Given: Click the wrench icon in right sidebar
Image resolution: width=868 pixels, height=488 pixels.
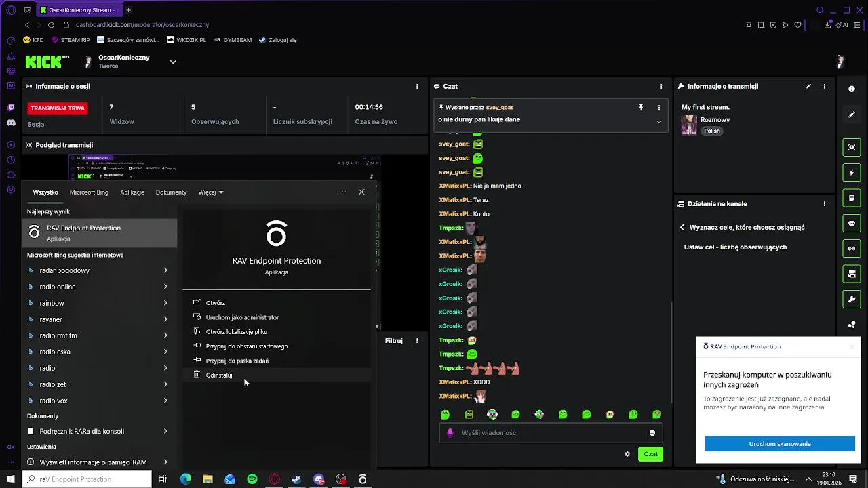Looking at the screenshot, I should (x=852, y=299).
